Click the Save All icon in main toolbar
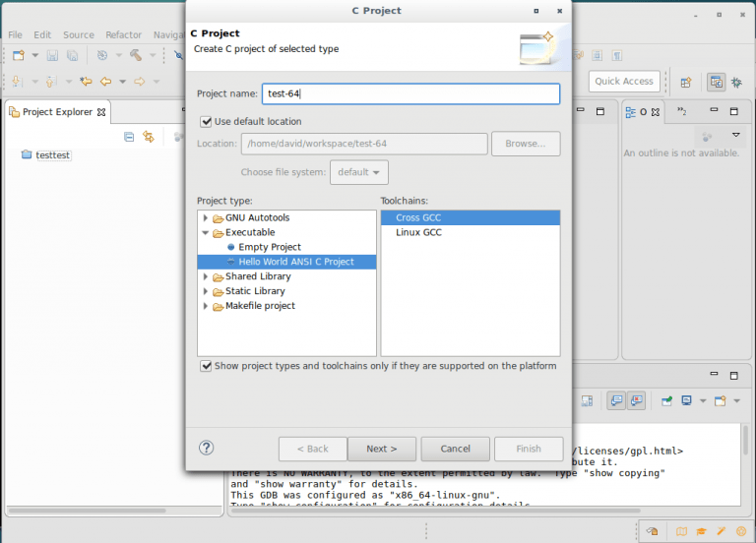 [72, 55]
